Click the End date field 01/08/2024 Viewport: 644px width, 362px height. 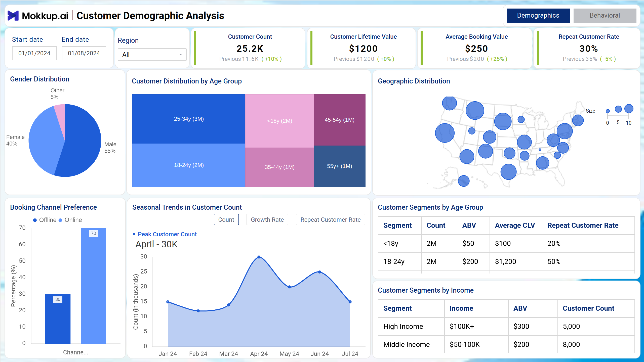[84, 53]
